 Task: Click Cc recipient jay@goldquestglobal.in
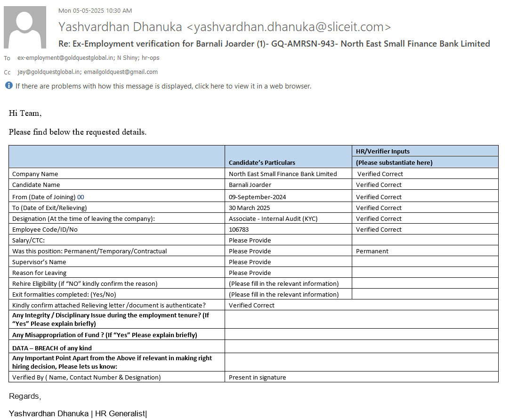pos(49,72)
